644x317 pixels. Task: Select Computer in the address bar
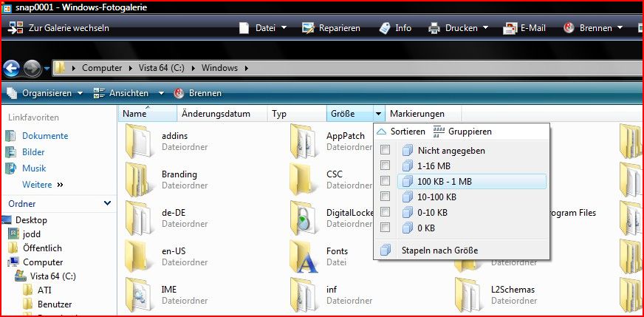pos(102,68)
